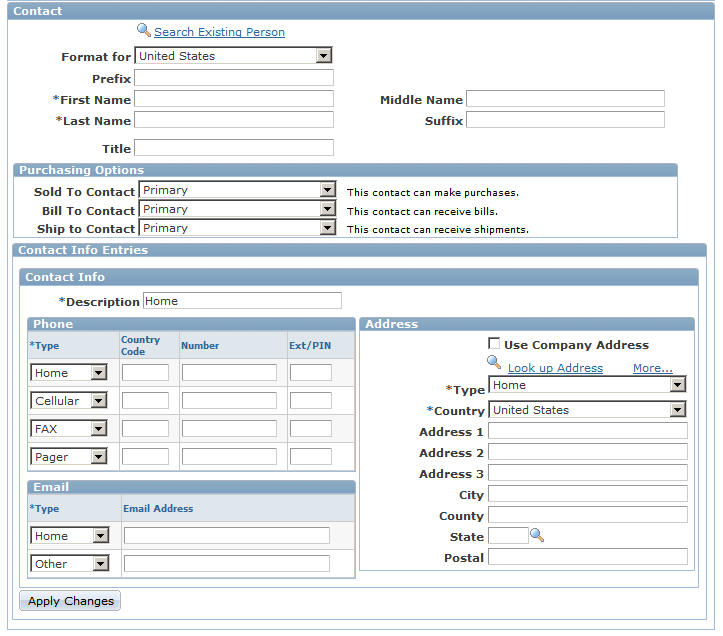Click the Search Existing Person magnifier icon
This screenshot has height=636, width=723.
144,30
